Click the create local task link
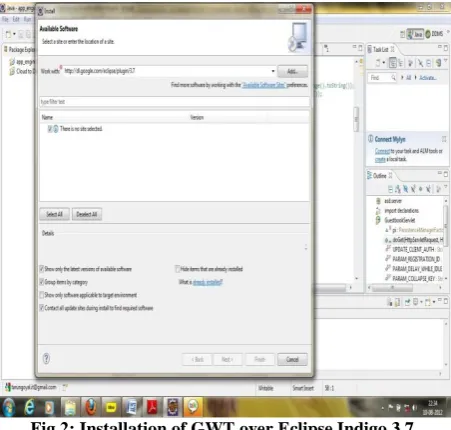The image size is (451, 430). (380, 159)
